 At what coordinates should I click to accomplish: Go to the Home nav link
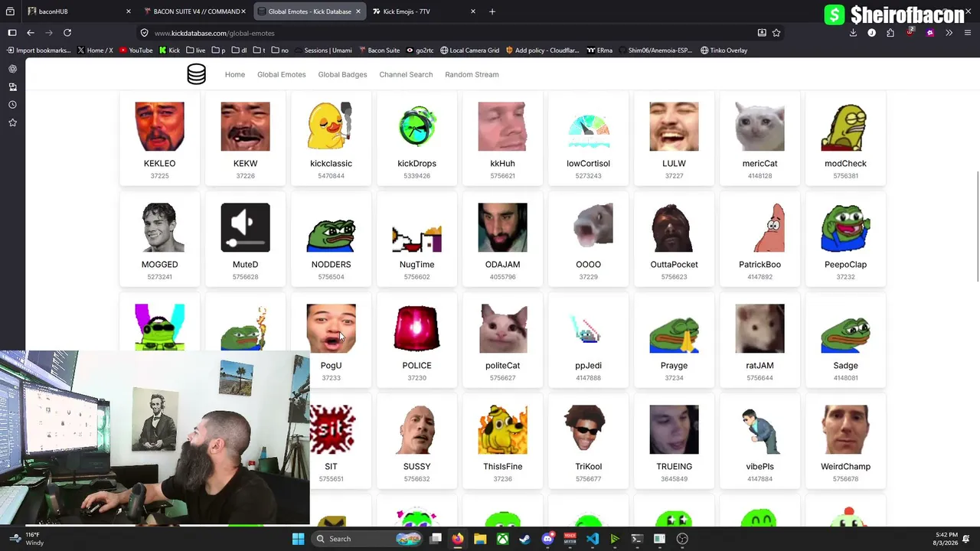235,74
